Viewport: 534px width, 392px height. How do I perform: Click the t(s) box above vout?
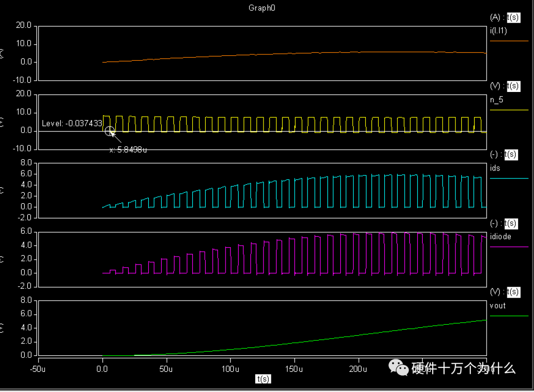(513, 292)
